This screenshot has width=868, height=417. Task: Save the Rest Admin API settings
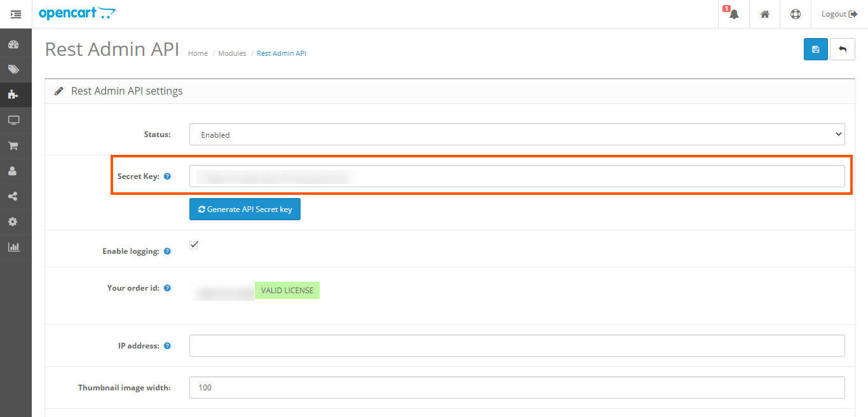[816, 50]
